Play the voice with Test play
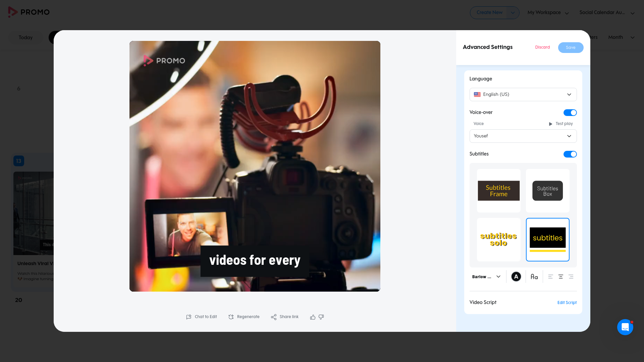The width and height of the screenshot is (644, 362). [x=560, y=124]
